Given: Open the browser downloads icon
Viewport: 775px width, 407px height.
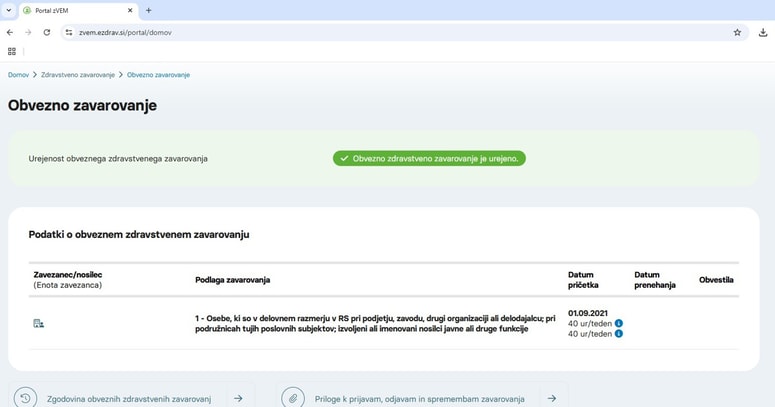Looking at the screenshot, I should click(x=763, y=32).
